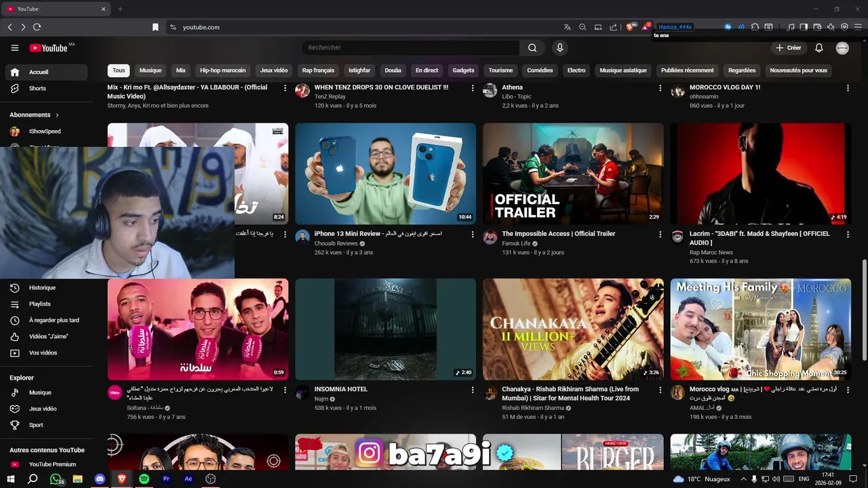This screenshot has height=488, width=868.
Task: Select the Gadgets filter chip
Action: click(463, 70)
